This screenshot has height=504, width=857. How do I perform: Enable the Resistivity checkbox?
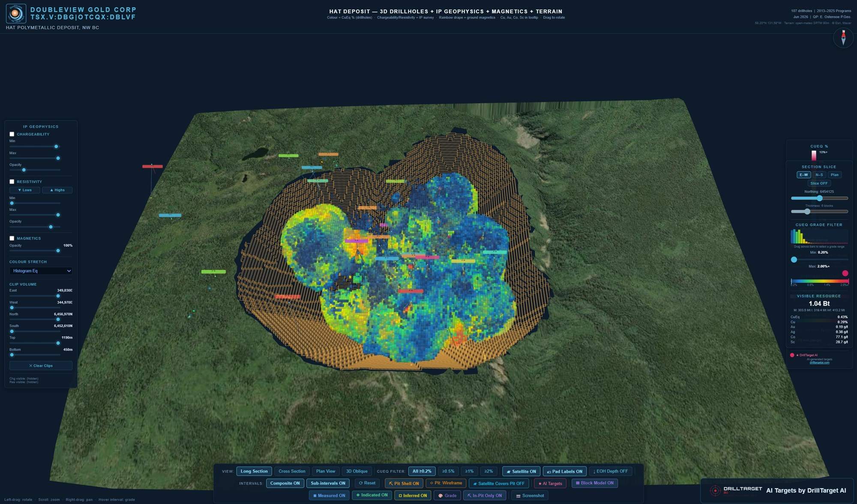tap(12, 182)
